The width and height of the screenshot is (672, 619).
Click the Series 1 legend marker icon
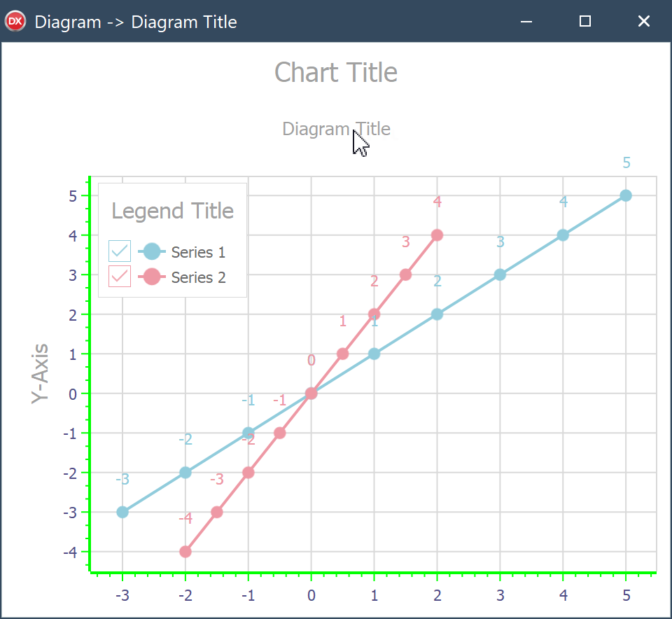[151, 251]
